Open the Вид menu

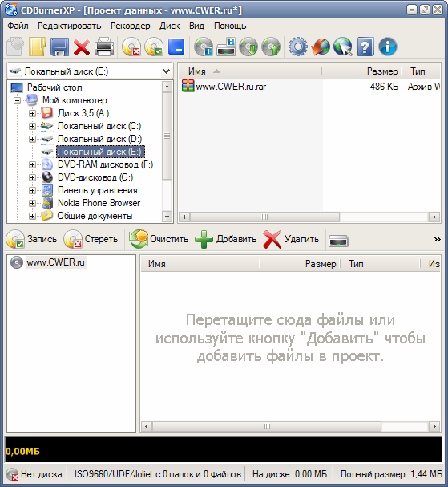pos(196,26)
